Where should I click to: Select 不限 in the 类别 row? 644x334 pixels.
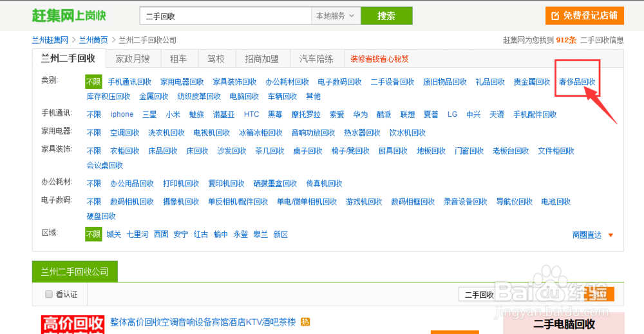coord(93,81)
